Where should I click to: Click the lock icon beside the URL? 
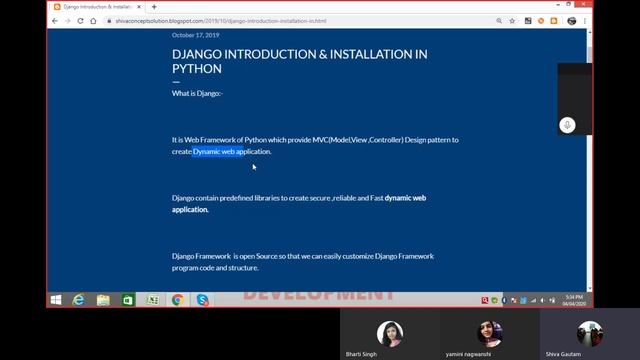tap(109, 21)
